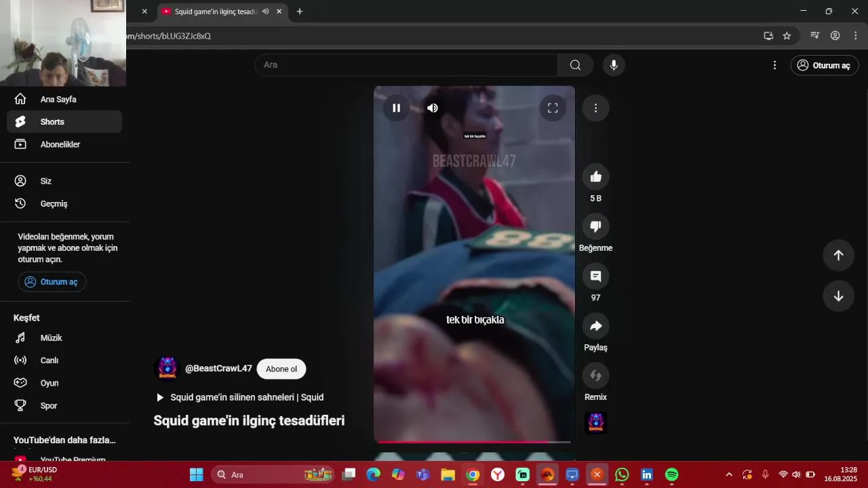The image size is (868, 488).
Task: Open Müzik under Keşfet
Action: (x=64, y=338)
